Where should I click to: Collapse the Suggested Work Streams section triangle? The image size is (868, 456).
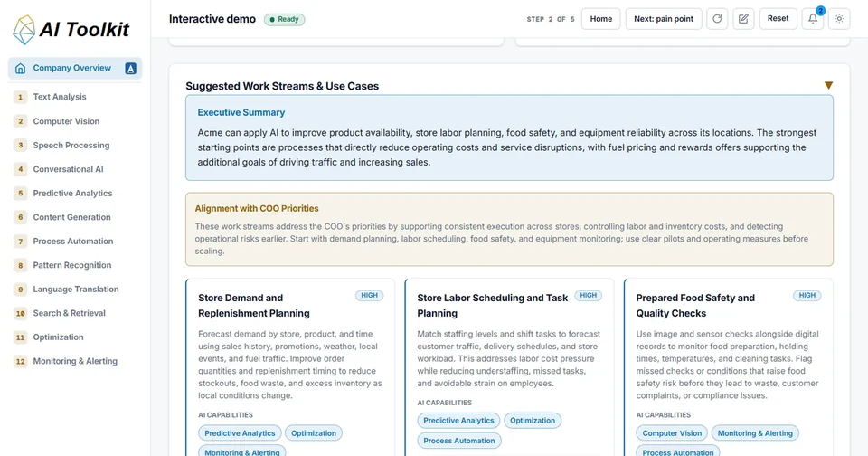coord(828,85)
